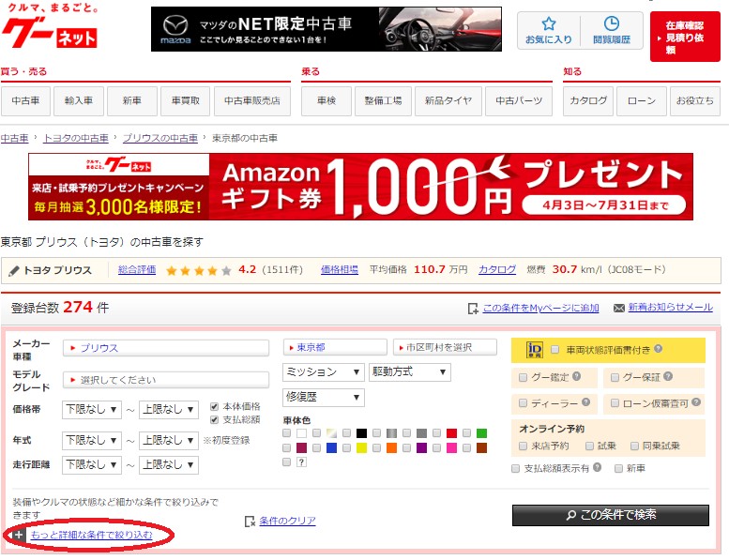Click help icon beside ディーラー
This screenshot has width=729, height=560.
(x=585, y=402)
